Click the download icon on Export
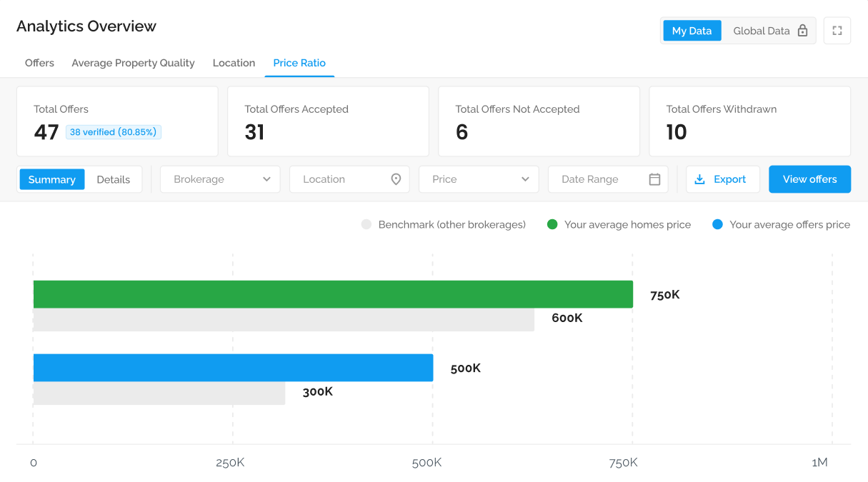This screenshot has width=868, height=482. coord(700,179)
